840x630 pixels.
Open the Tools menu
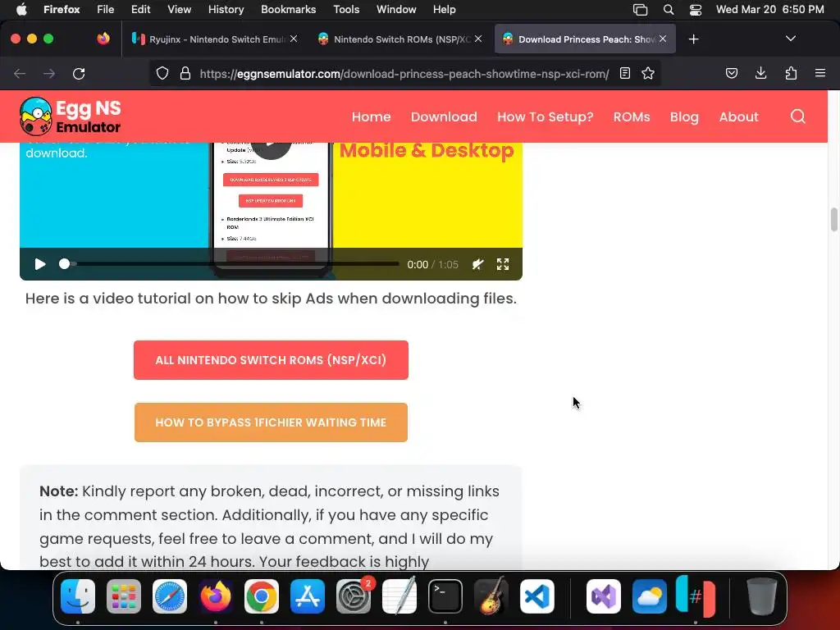coord(346,9)
